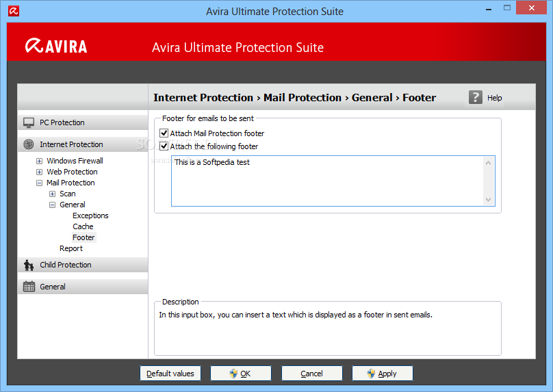Click the description text about footer
The image size is (553, 392).
click(296, 315)
